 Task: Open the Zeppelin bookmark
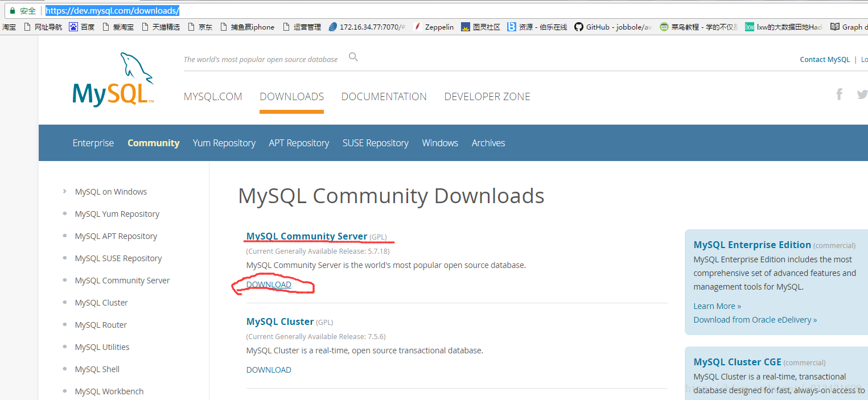[434, 27]
